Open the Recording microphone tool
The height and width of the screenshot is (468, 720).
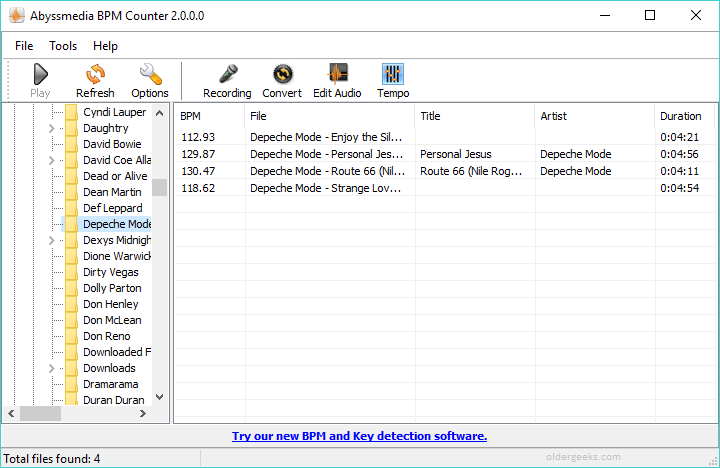pyautogui.click(x=228, y=74)
